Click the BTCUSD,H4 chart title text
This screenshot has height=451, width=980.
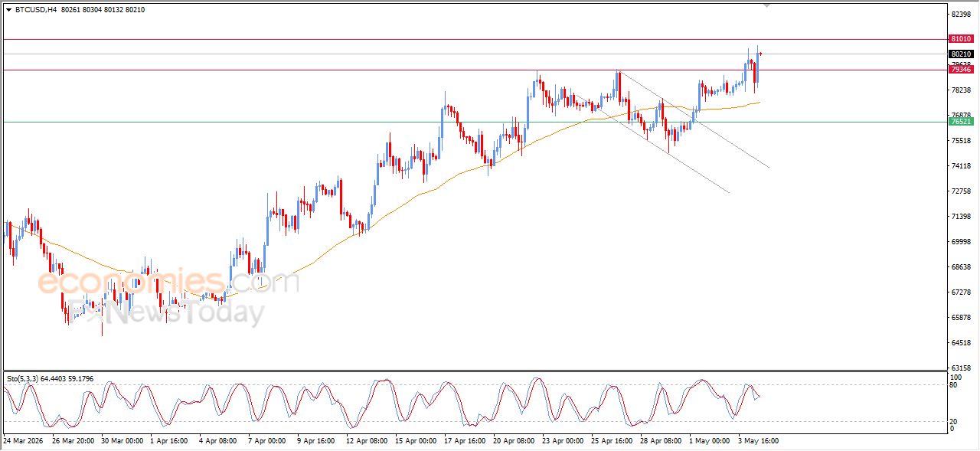[36, 10]
